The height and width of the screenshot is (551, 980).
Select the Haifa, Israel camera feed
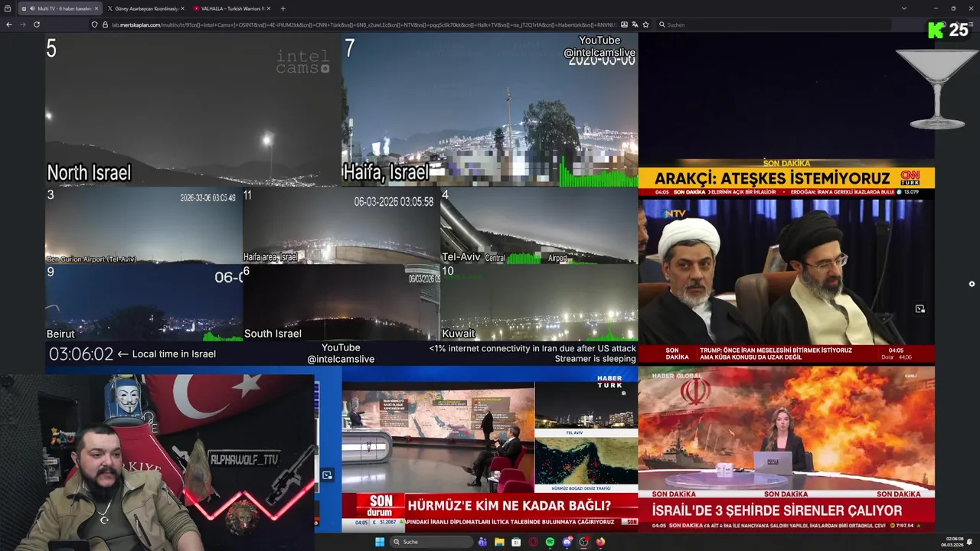pos(490,110)
